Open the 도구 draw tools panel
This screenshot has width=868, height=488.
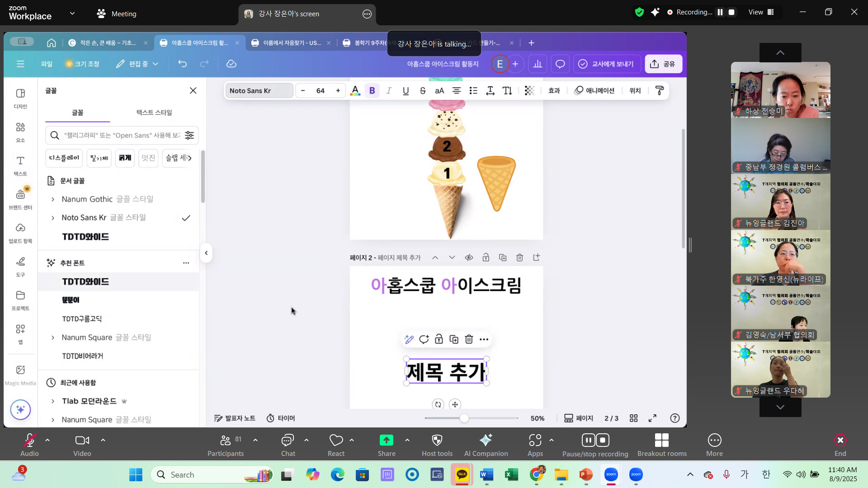(x=20, y=267)
